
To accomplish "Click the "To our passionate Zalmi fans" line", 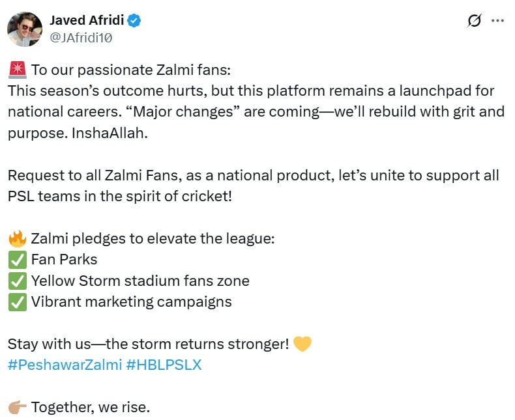I will point(131,70).
